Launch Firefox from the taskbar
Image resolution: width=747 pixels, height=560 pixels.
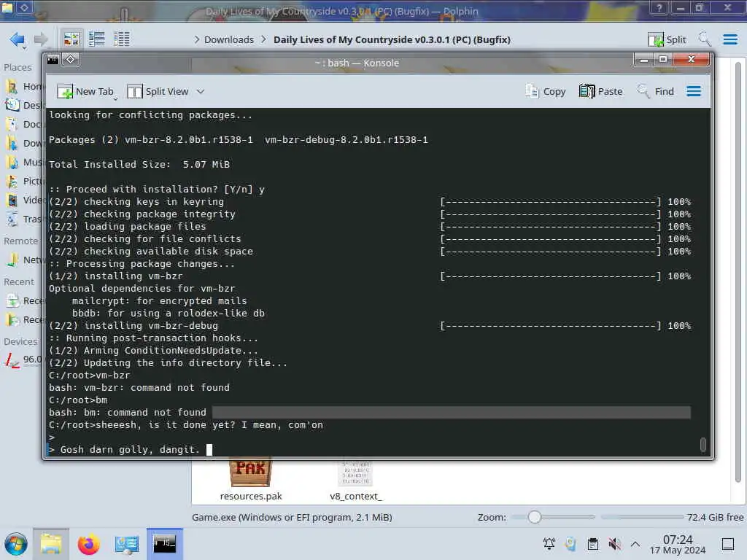[88, 544]
